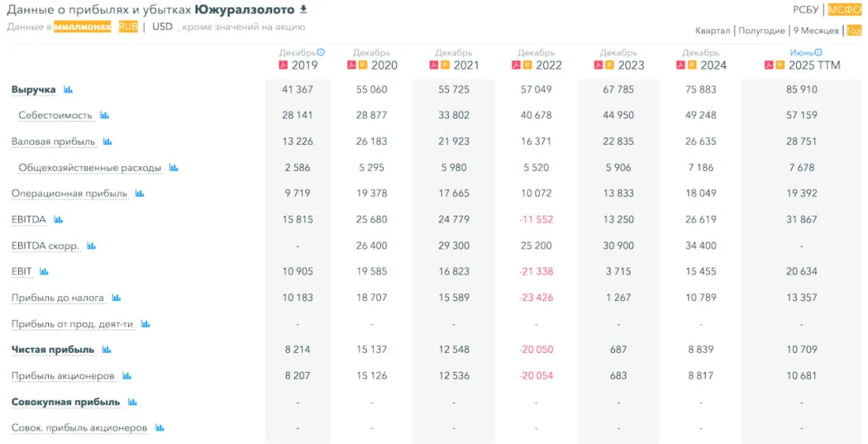The image size is (868, 444).
Task: Open the chart icon for Выручка
Action: coord(68,89)
